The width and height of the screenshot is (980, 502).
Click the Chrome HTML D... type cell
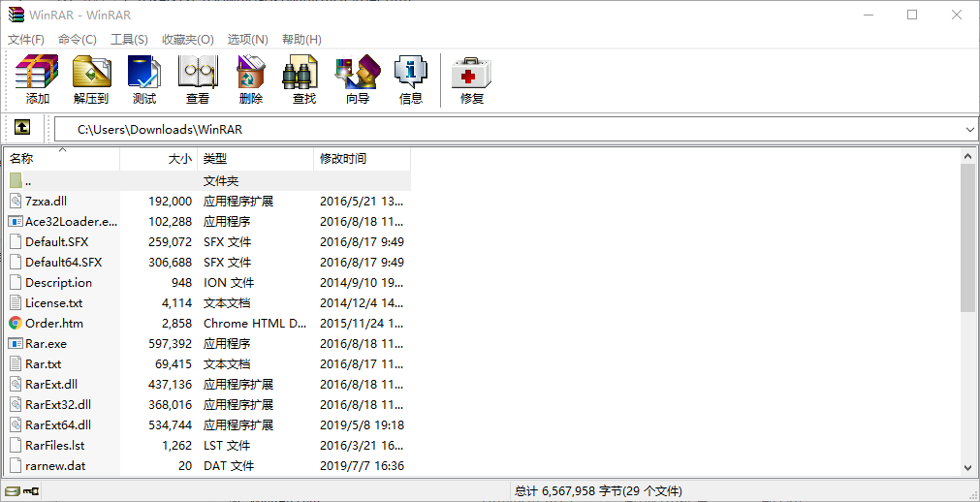coord(255,324)
